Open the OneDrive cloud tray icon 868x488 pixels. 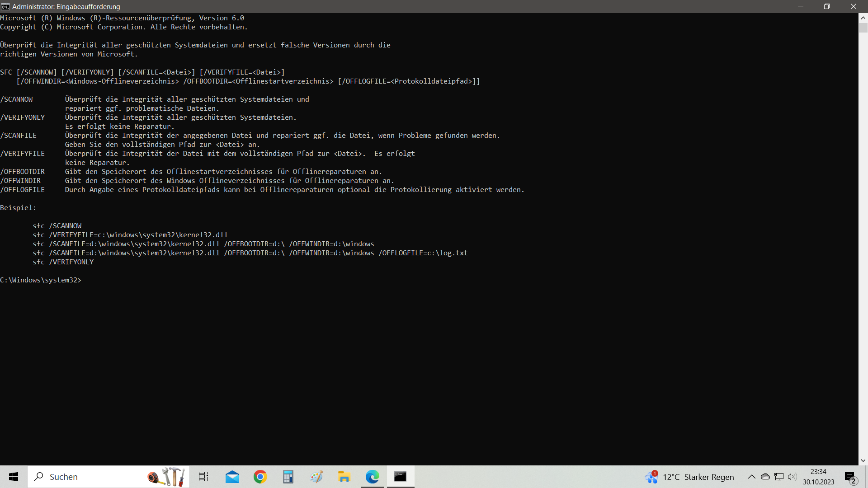pyautogui.click(x=765, y=477)
